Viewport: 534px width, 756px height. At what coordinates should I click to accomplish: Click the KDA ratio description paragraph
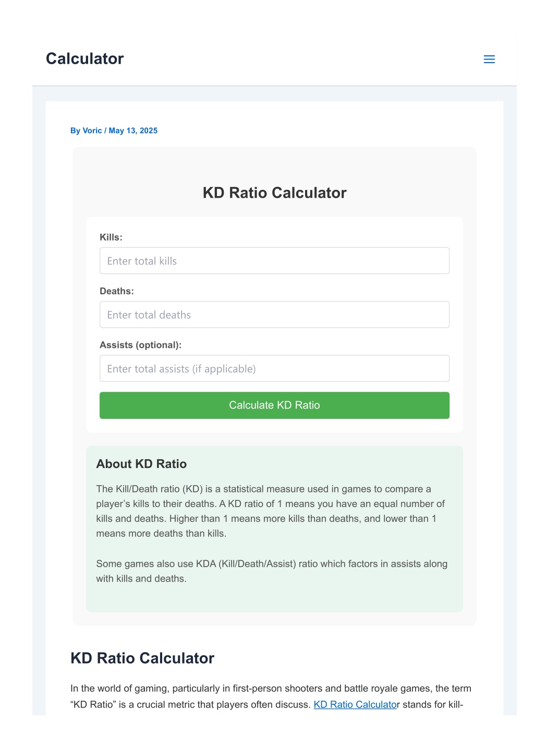click(272, 571)
